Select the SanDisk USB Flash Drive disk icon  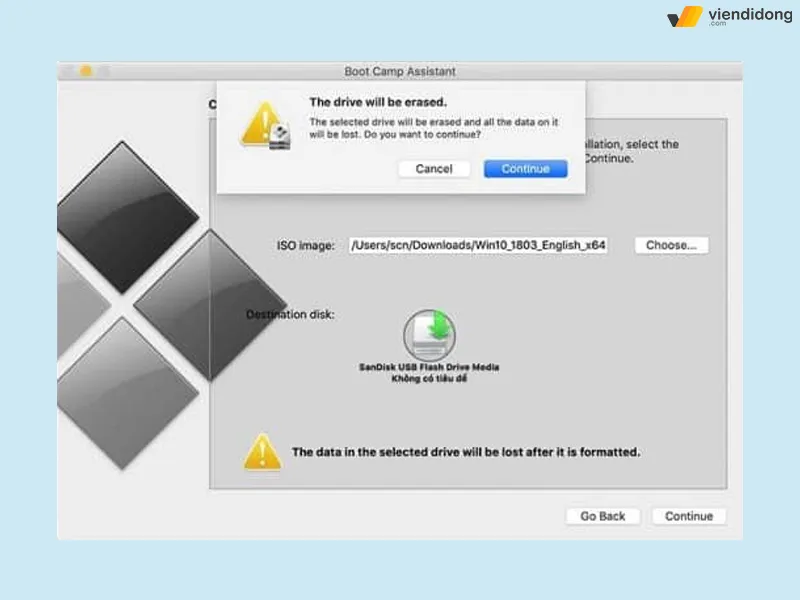[428, 336]
